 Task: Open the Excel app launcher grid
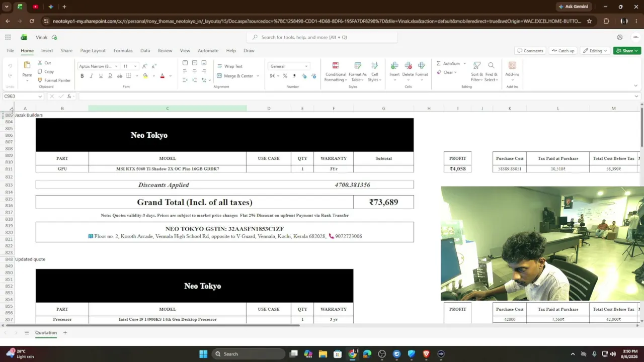pos(8,37)
